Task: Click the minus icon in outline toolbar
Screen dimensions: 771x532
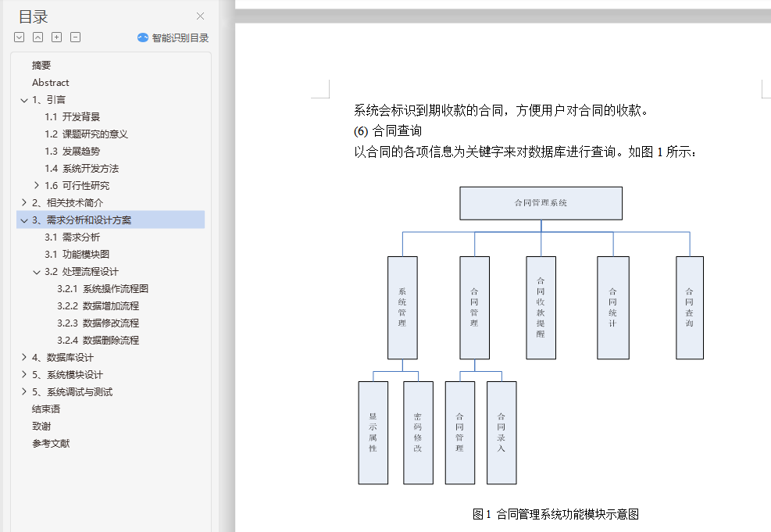Action: point(75,37)
